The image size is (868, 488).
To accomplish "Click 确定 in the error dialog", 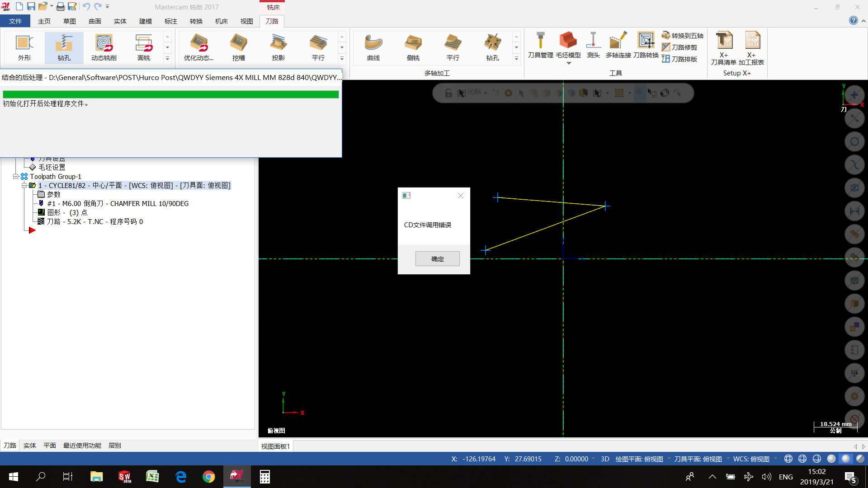I will pyautogui.click(x=437, y=259).
